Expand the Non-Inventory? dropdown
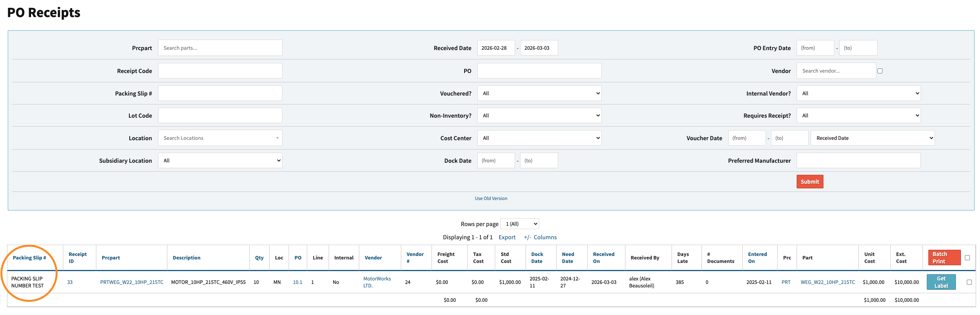 tap(539, 115)
